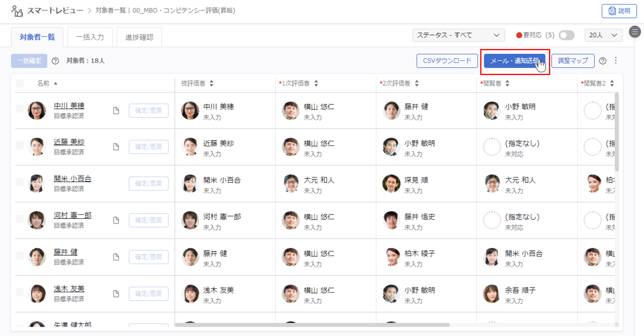Image resolution: width=644 pixels, height=336 pixels.
Task: Click CSVダウンロード button
Action: pos(447,61)
